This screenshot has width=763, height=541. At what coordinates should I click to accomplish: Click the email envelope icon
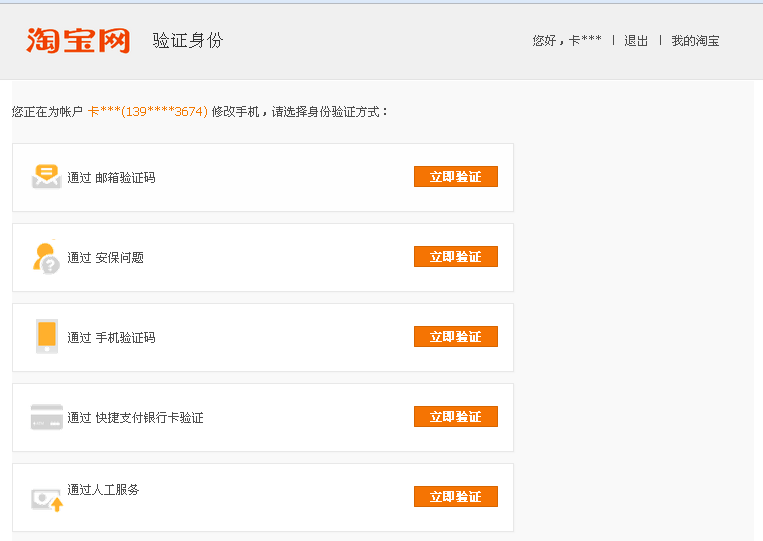tap(46, 177)
